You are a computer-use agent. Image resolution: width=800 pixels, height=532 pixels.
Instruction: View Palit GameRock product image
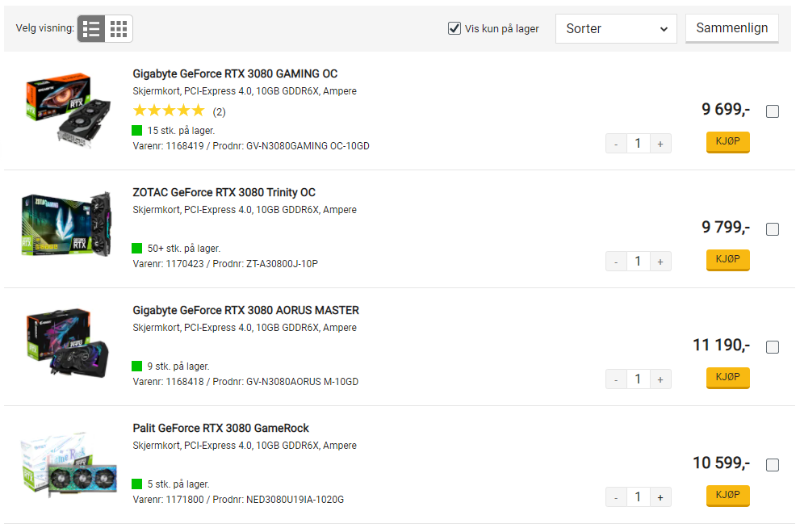(69, 464)
